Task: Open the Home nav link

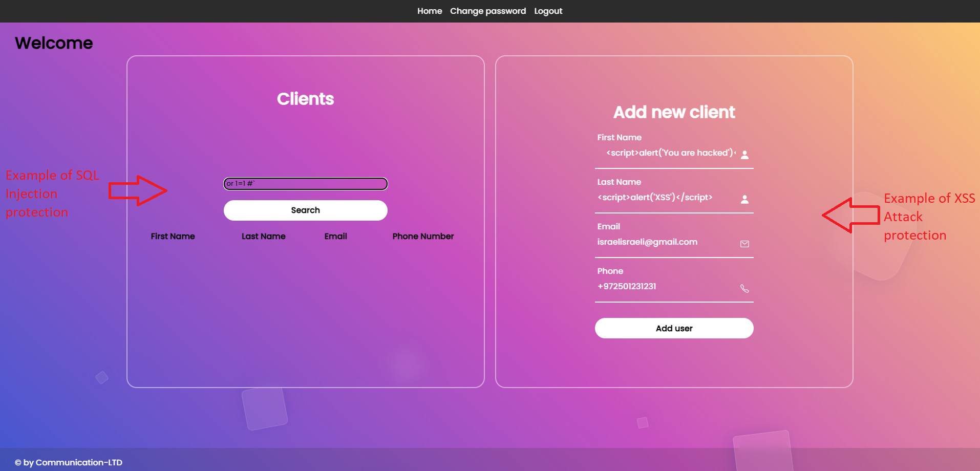Action: [430, 11]
